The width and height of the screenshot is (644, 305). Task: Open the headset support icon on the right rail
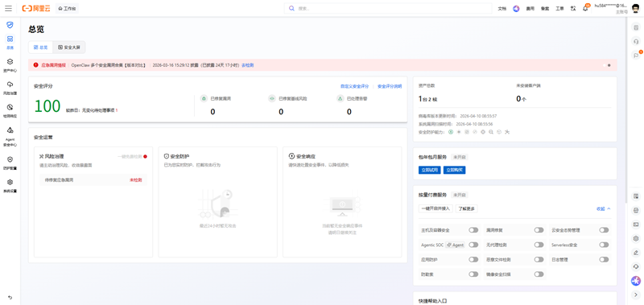636,42
